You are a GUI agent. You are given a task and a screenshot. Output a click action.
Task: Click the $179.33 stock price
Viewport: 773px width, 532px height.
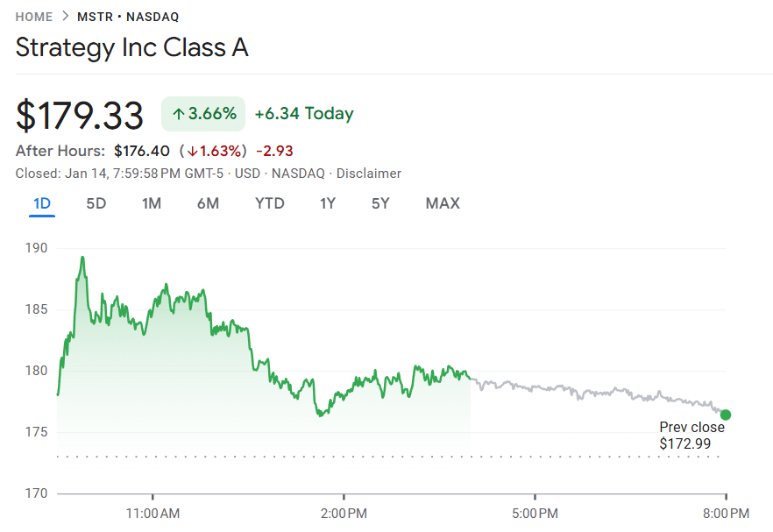[x=80, y=116]
